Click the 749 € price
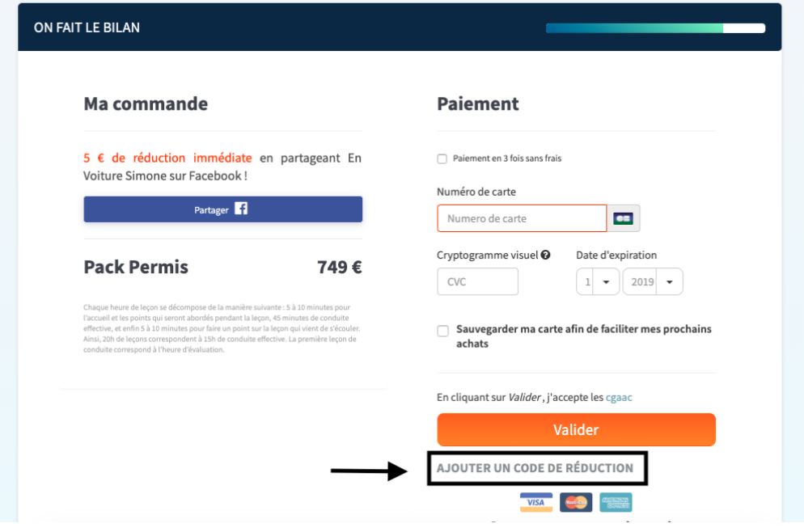This screenshot has width=804, height=532. tap(339, 267)
